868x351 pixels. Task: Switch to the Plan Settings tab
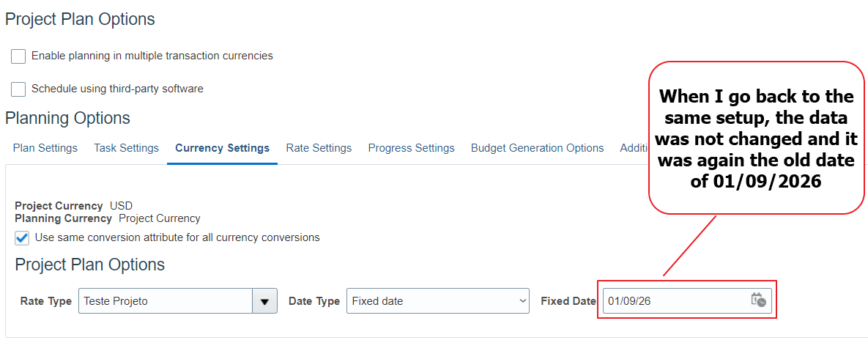(45, 148)
